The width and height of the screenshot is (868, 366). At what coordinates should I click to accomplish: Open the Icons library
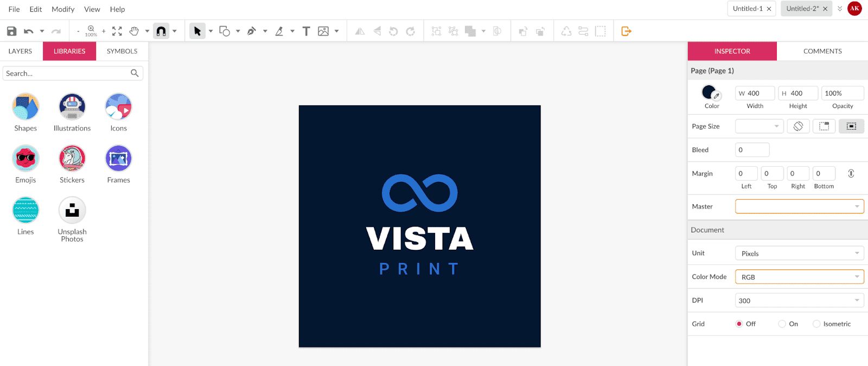[118, 112]
